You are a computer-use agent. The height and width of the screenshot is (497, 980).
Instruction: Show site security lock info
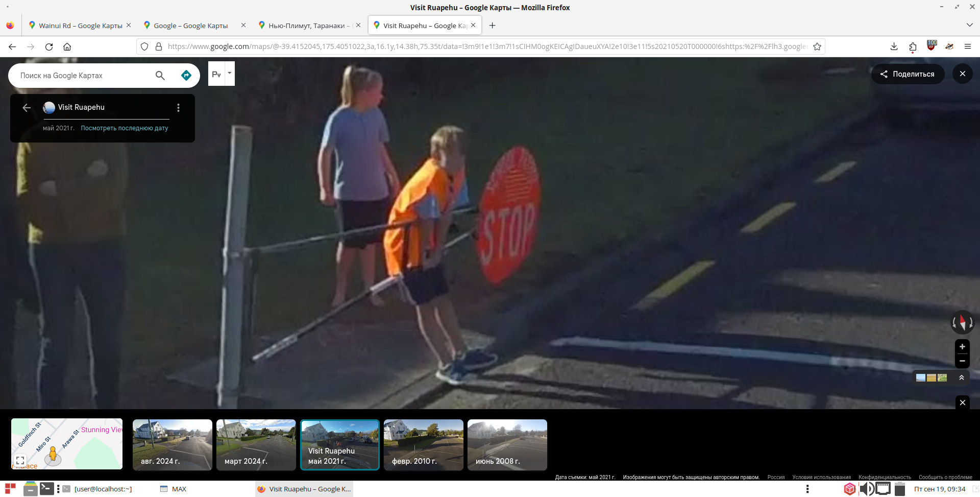click(x=159, y=46)
